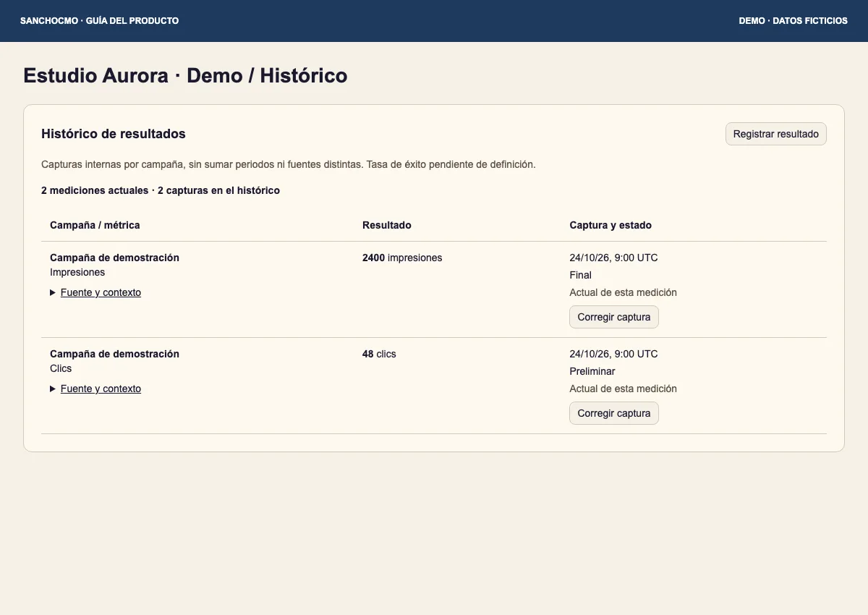Click the Registrar resultado button

tap(776, 134)
